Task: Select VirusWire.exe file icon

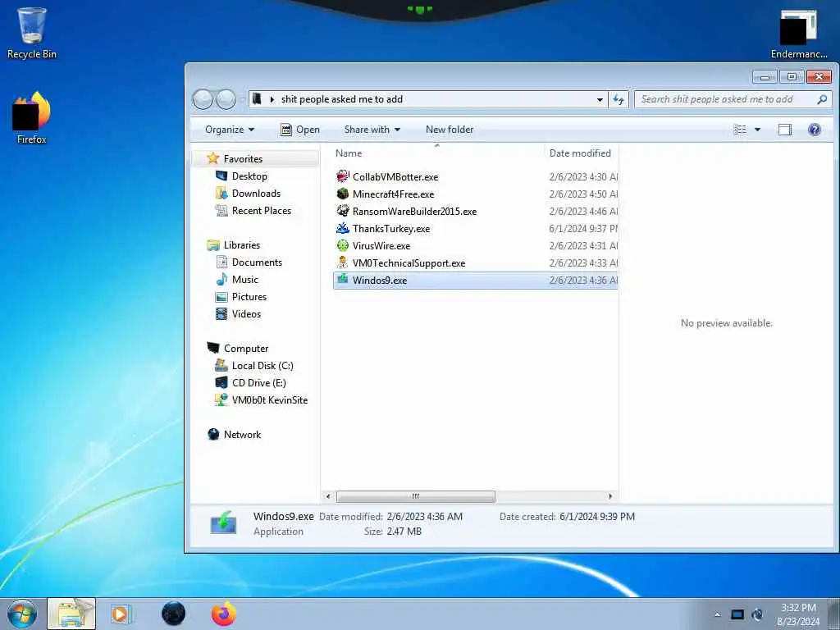Action: pyautogui.click(x=342, y=245)
